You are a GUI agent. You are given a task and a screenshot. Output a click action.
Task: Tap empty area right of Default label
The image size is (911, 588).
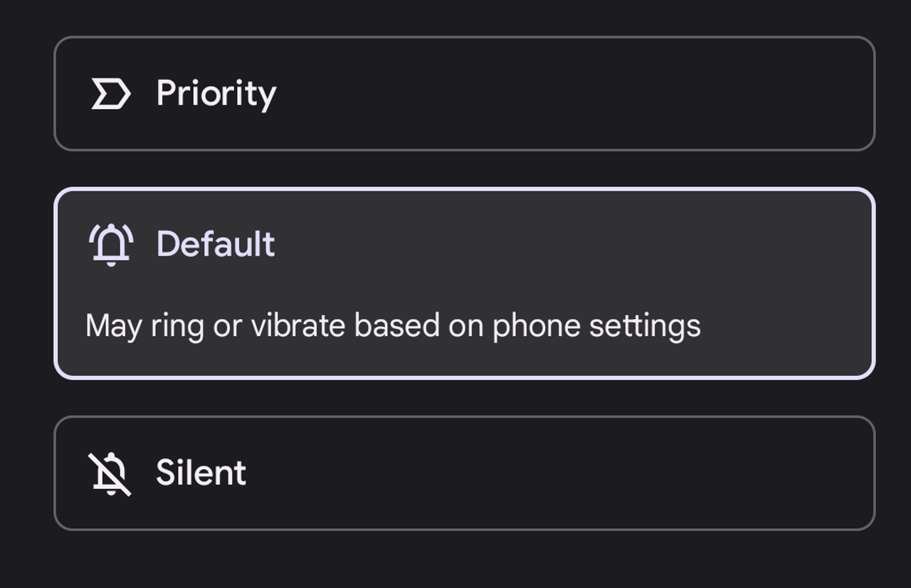[x=569, y=244]
